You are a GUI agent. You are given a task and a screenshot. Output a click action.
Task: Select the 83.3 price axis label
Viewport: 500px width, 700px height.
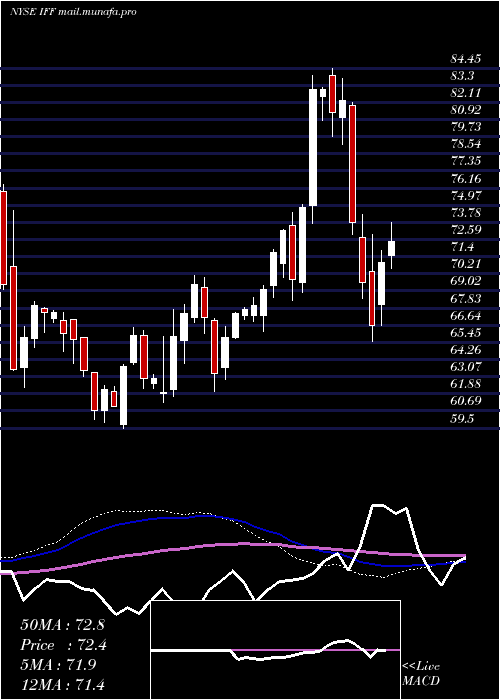(462, 76)
